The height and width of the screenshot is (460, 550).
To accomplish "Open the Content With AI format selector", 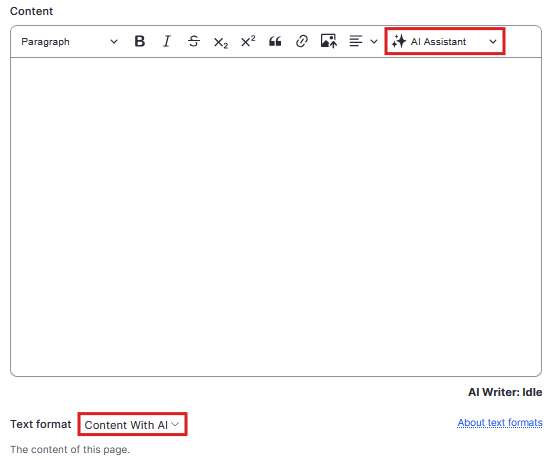I will tap(132, 425).
